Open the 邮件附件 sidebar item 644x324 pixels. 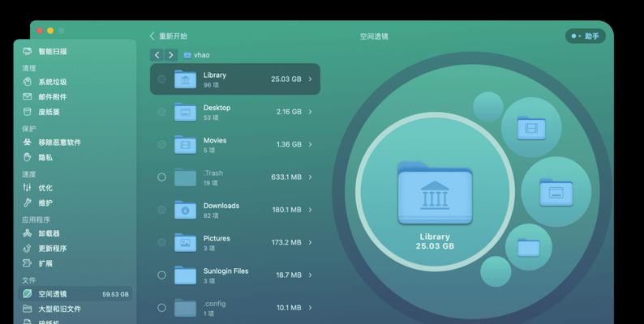click(76, 96)
